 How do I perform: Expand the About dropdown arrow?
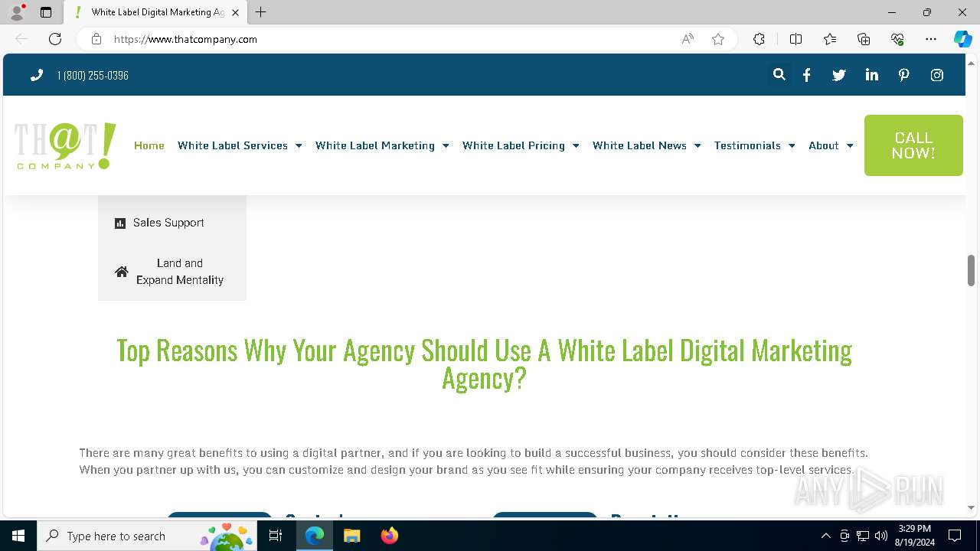(x=850, y=145)
